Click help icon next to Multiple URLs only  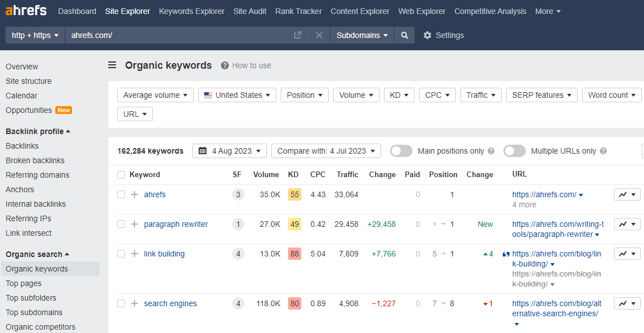tap(603, 151)
